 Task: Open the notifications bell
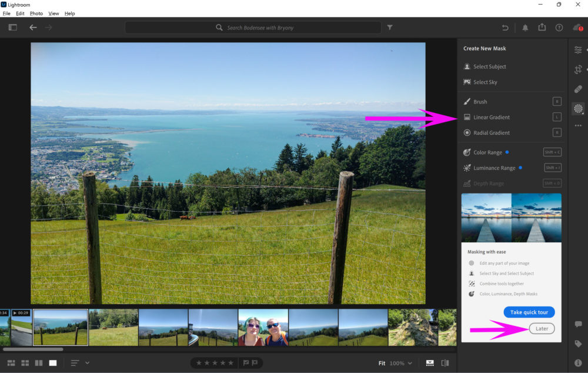[x=525, y=28]
